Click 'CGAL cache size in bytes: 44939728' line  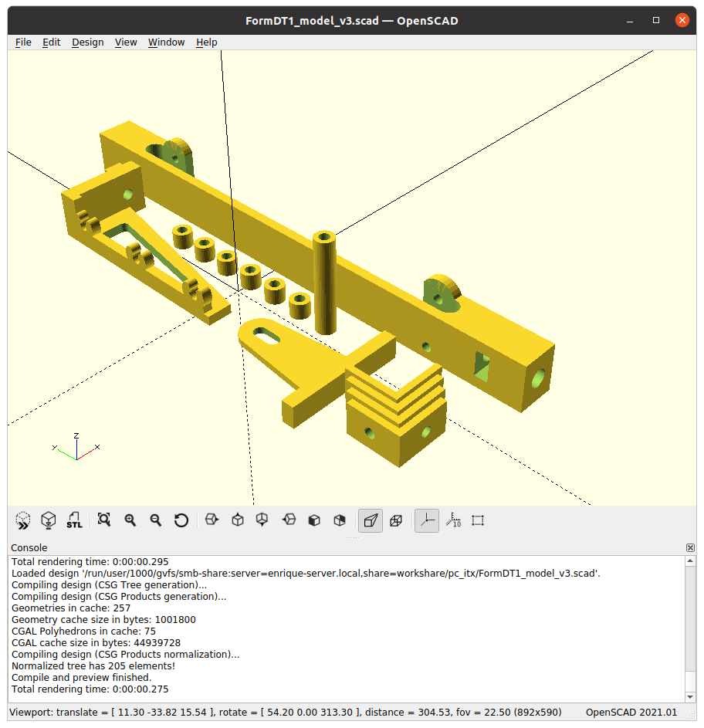tap(96, 642)
